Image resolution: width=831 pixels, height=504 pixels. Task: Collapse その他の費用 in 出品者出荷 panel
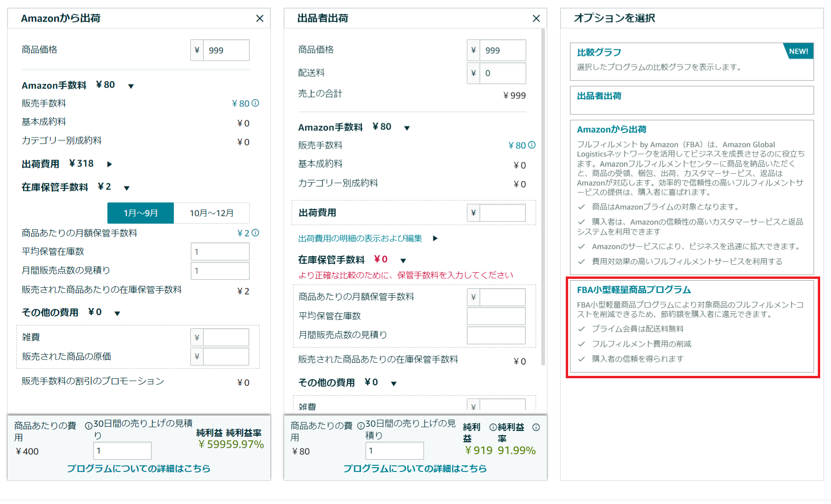tap(394, 383)
